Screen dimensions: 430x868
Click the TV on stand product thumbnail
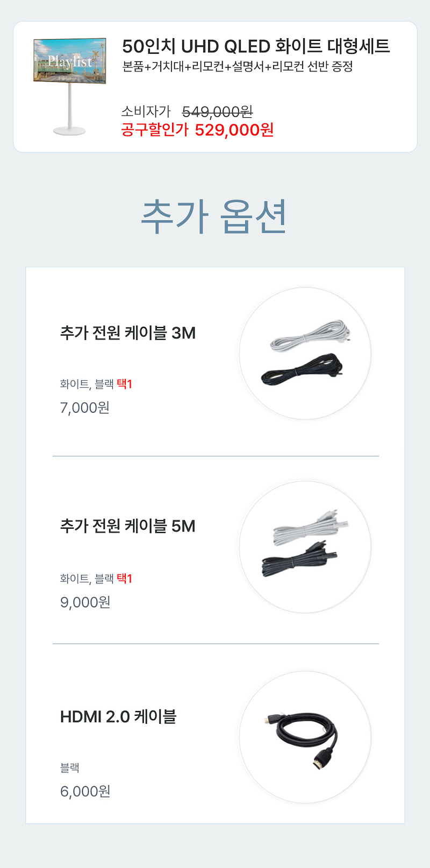pyautogui.click(x=70, y=86)
